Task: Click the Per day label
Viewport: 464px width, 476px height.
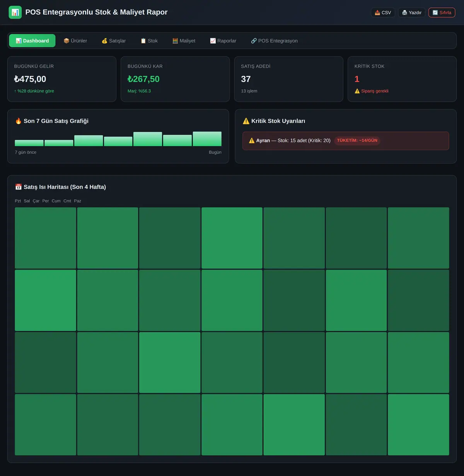Action: (x=46, y=201)
